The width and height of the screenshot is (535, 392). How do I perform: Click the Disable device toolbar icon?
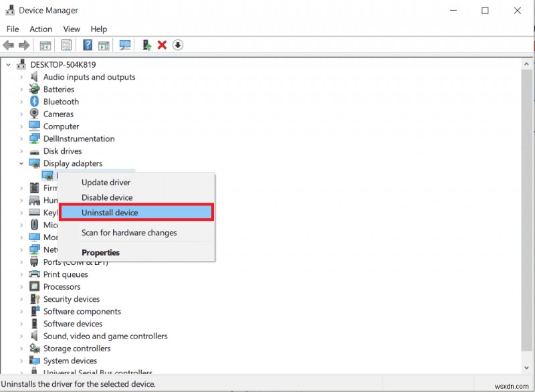tap(179, 45)
